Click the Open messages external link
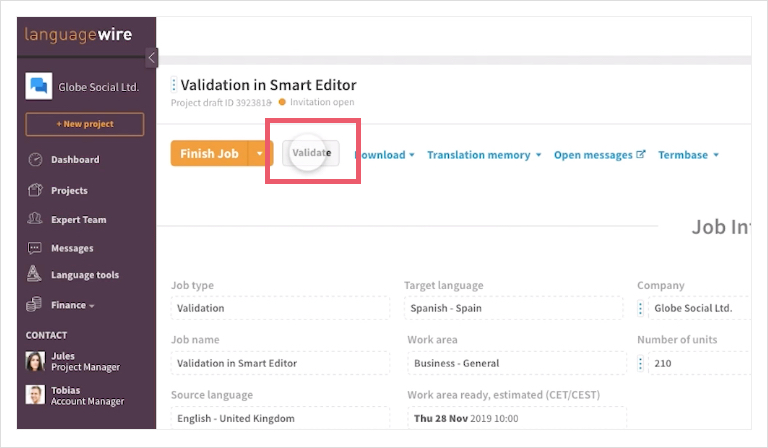Image resolution: width=768 pixels, height=448 pixels. (x=599, y=155)
